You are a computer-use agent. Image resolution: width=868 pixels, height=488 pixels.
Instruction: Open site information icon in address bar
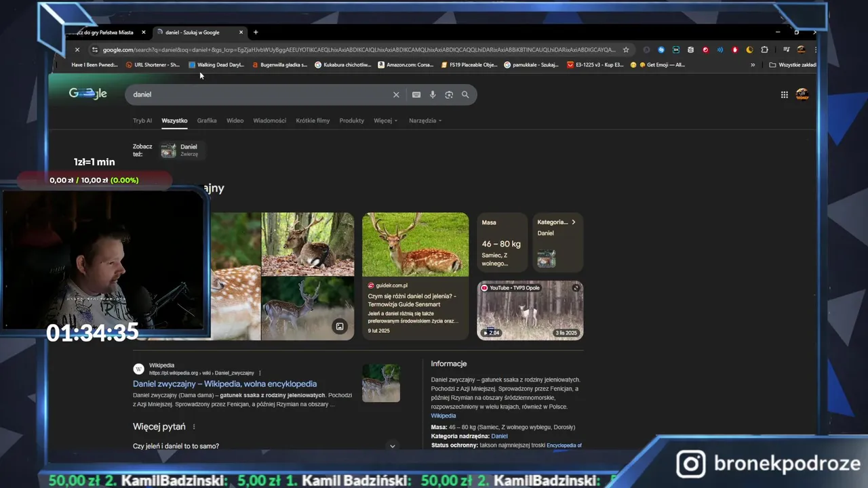[x=95, y=49]
